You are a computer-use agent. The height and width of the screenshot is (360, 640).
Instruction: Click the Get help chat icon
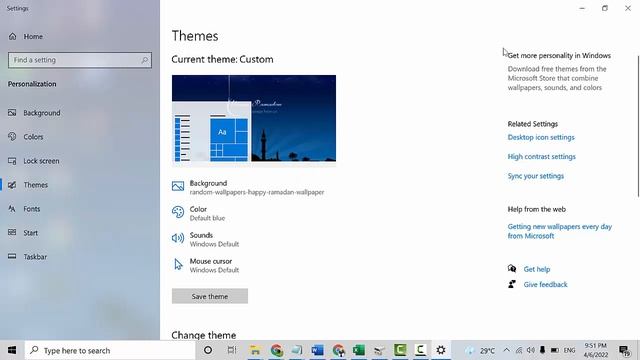pyautogui.click(x=512, y=269)
